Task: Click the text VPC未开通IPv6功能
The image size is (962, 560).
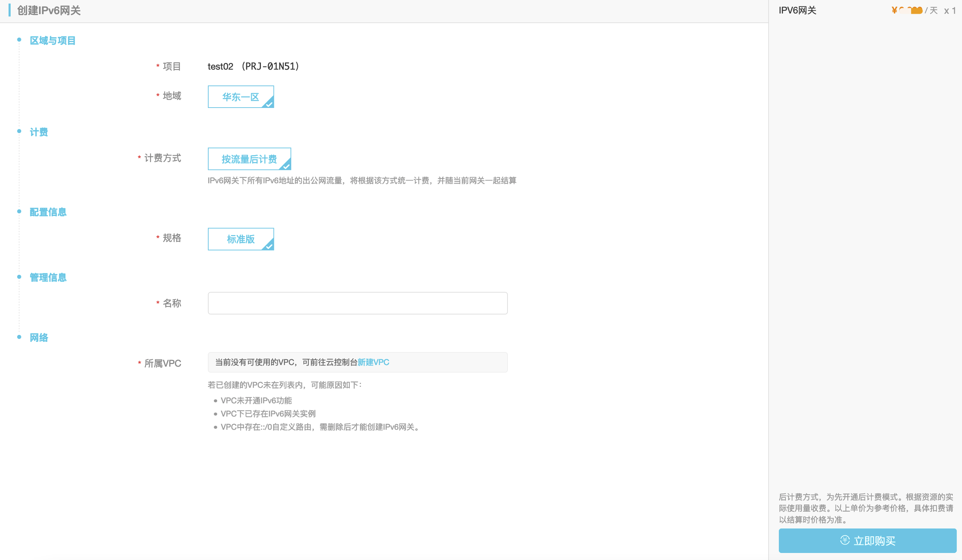Action: (256, 400)
